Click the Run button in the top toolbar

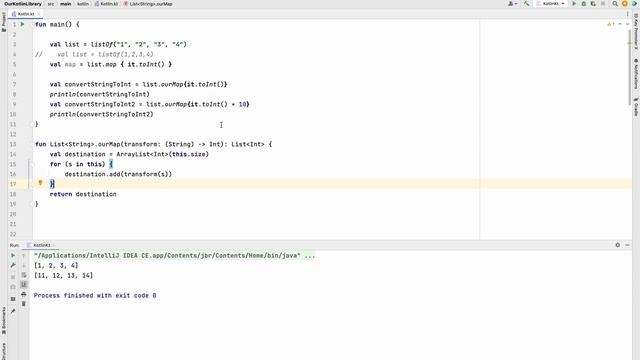(x=574, y=4)
